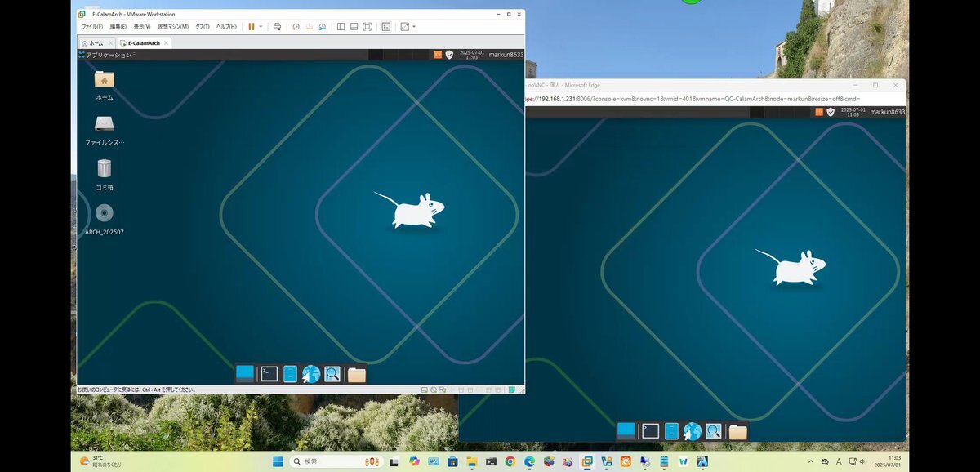Viewport: 980px width, 472px height.
Task: Select the E-CalamArch VM tab
Action: click(144, 42)
